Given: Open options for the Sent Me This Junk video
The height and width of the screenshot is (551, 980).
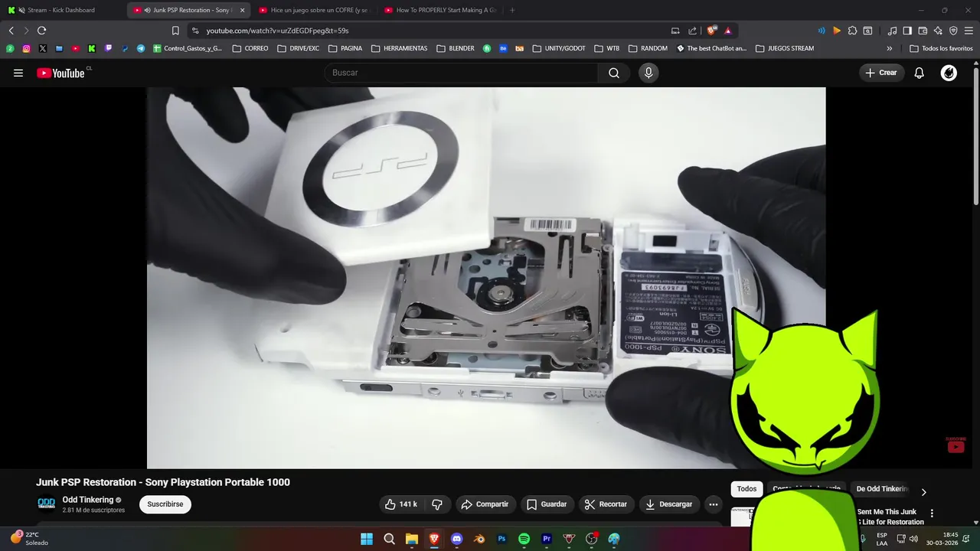Looking at the screenshot, I should (932, 514).
